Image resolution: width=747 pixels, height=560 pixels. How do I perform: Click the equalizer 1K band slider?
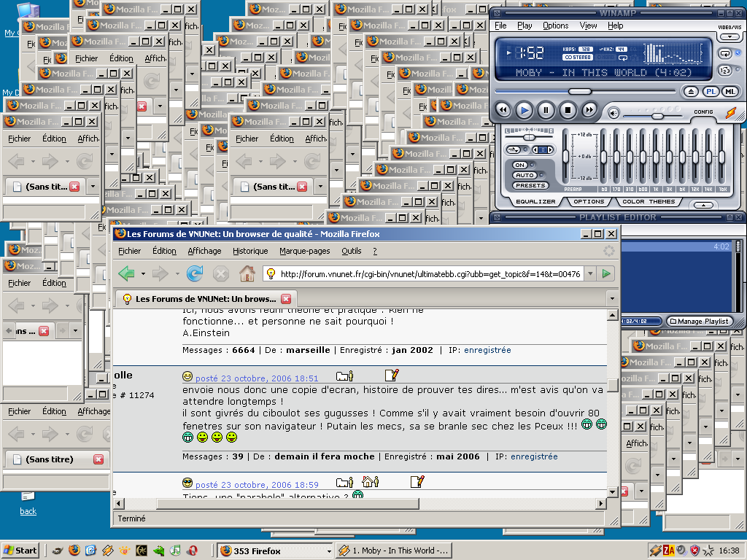point(656,156)
